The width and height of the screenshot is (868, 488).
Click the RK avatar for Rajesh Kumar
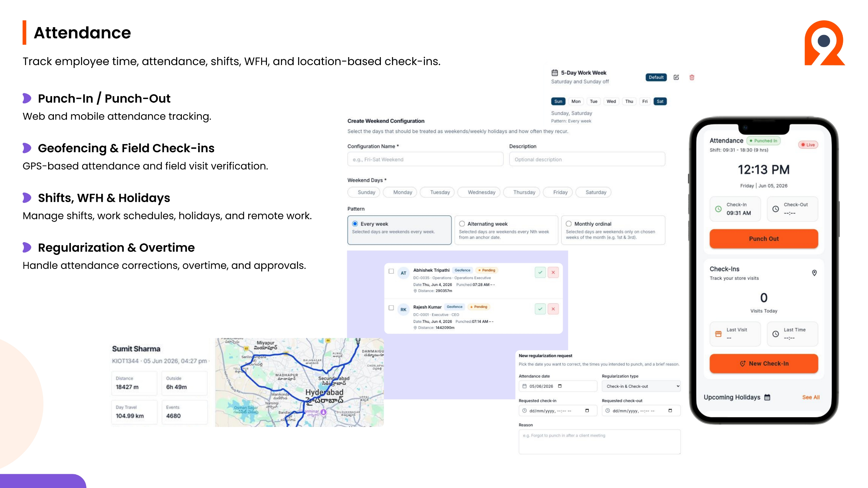coord(403,310)
